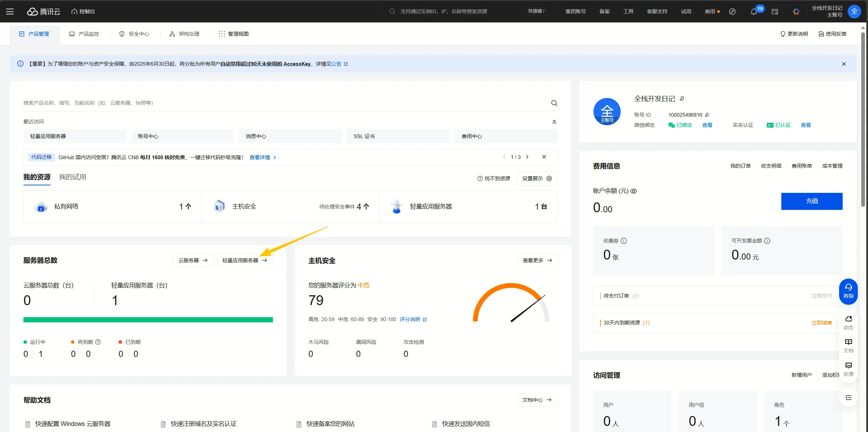The image size is (868, 432).
Task: Collapse the 最近访问 section chevron
Action: (554, 122)
